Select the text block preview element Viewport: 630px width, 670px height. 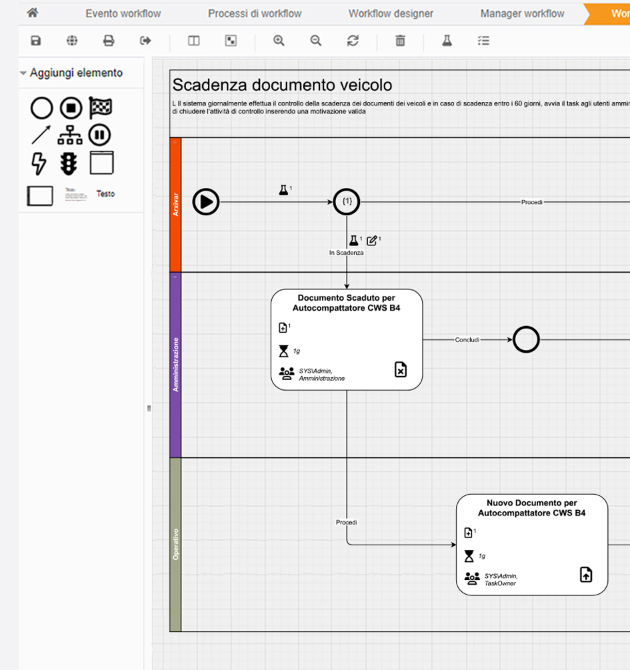point(75,194)
